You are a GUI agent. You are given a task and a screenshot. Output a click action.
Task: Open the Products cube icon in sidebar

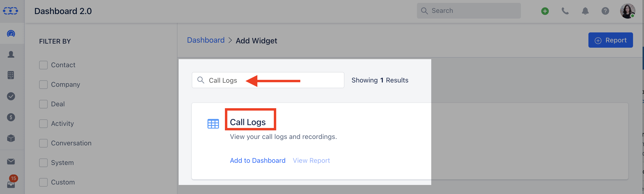point(11,138)
